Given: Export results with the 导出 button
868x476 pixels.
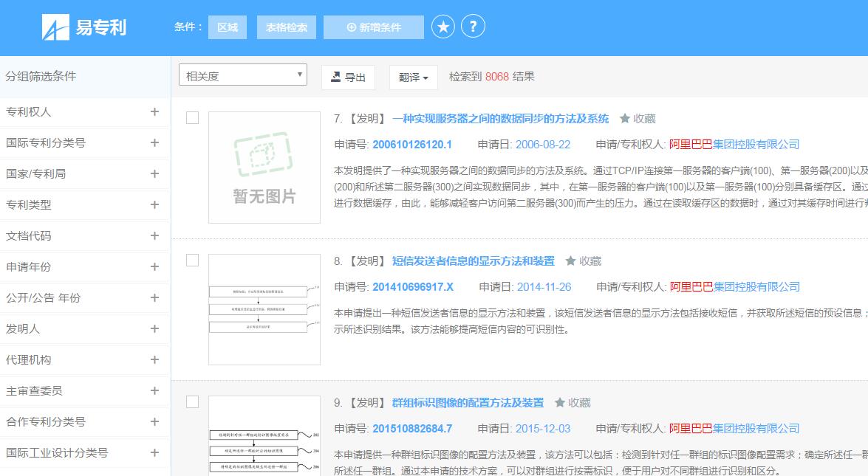Looking at the screenshot, I should pyautogui.click(x=348, y=77).
